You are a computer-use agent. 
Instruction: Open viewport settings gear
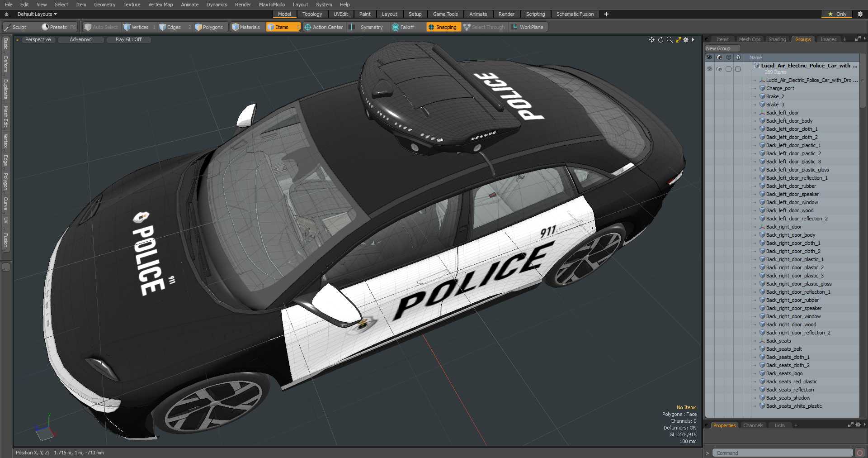[686, 40]
